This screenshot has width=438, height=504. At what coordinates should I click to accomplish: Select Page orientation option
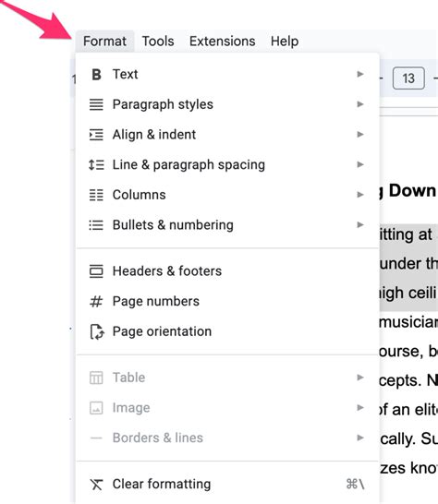pos(227,331)
